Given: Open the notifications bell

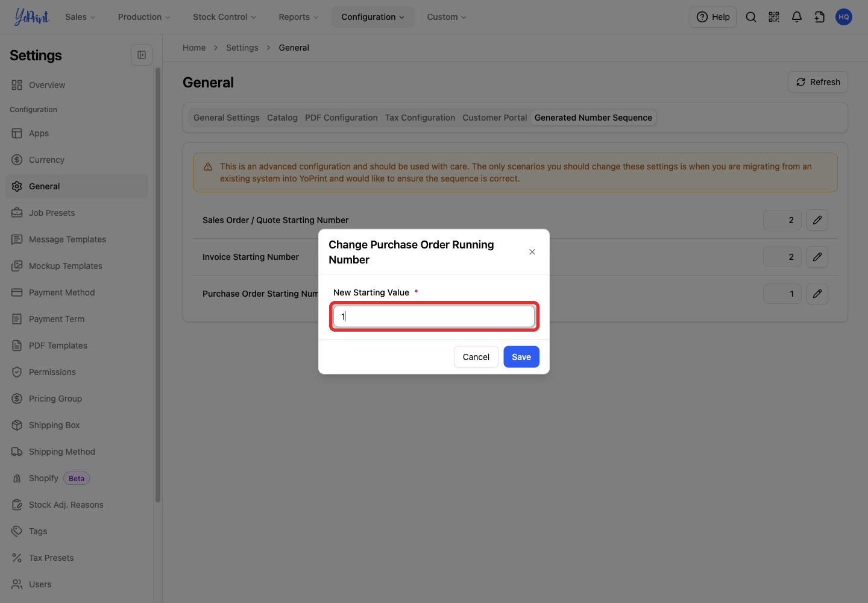Looking at the screenshot, I should (797, 17).
